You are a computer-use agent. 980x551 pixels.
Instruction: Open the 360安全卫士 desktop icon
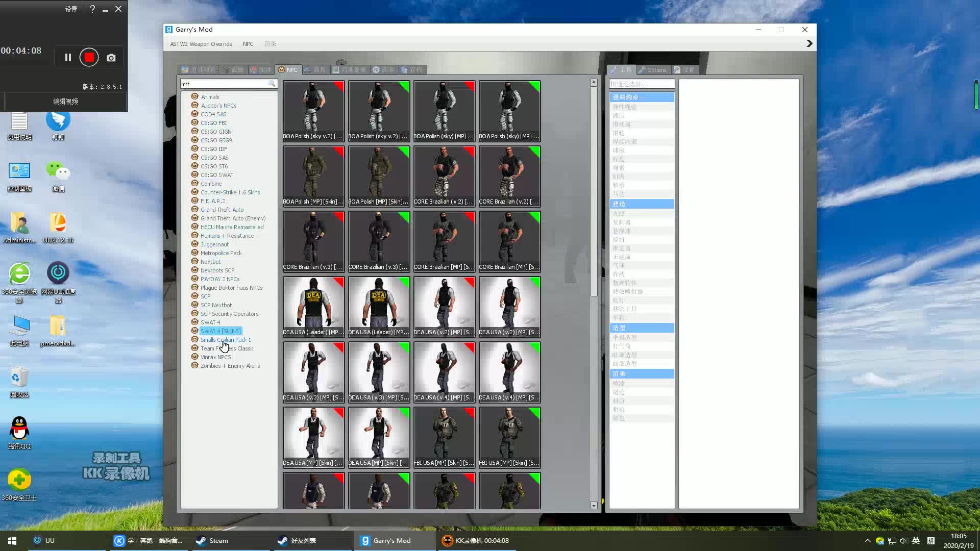(x=19, y=485)
